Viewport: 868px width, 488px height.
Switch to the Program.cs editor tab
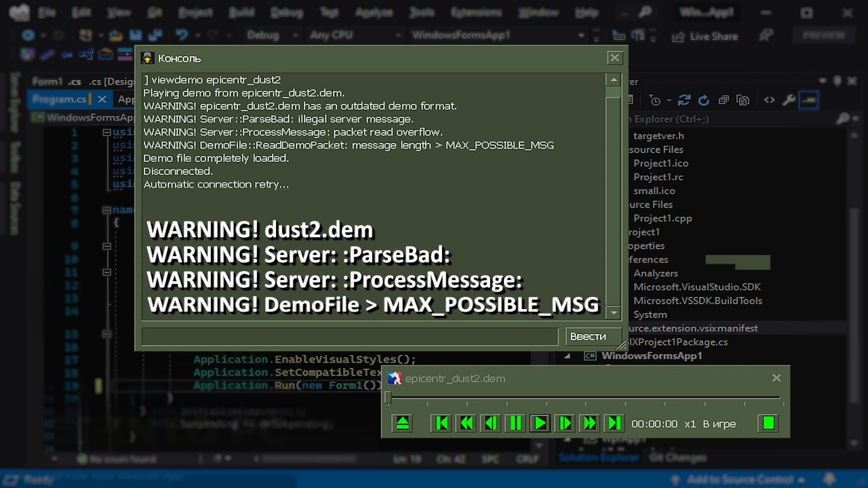pyautogui.click(x=60, y=99)
